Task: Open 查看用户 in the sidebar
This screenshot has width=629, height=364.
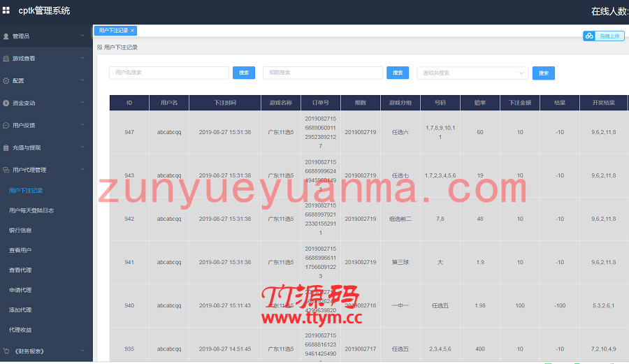Action: click(x=20, y=250)
